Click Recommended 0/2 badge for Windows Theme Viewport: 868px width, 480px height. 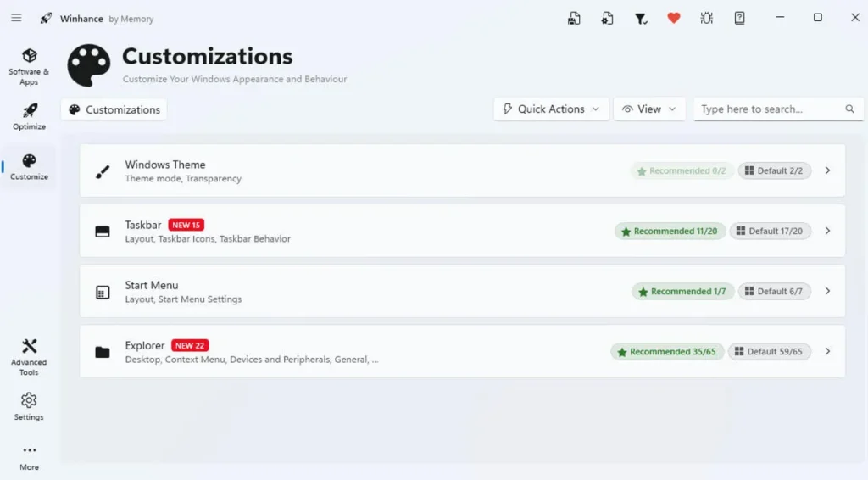click(682, 171)
